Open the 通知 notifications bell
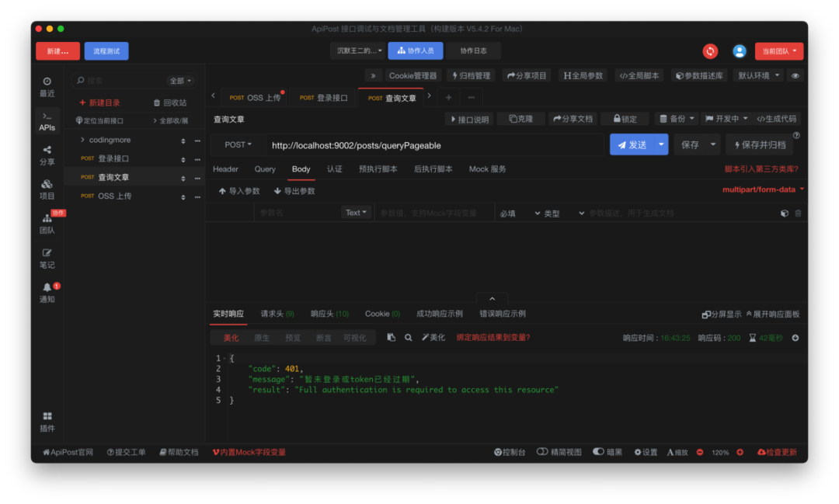This screenshot has height=504, width=839. (47, 294)
